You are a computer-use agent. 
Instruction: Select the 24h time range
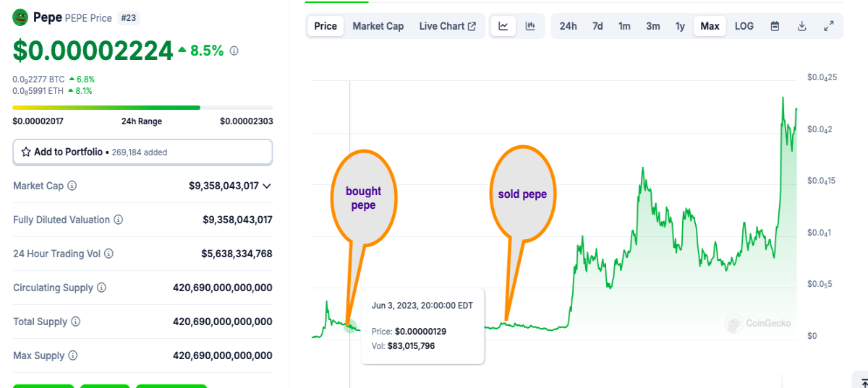(x=569, y=26)
